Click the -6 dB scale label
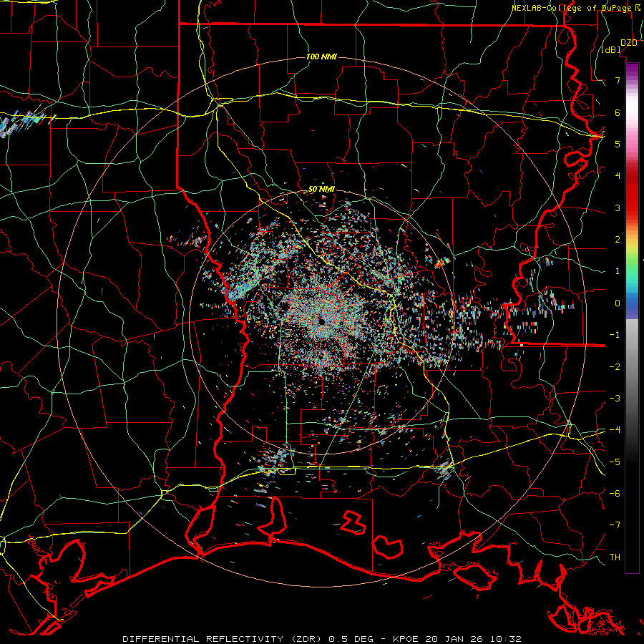 click(x=615, y=494)
